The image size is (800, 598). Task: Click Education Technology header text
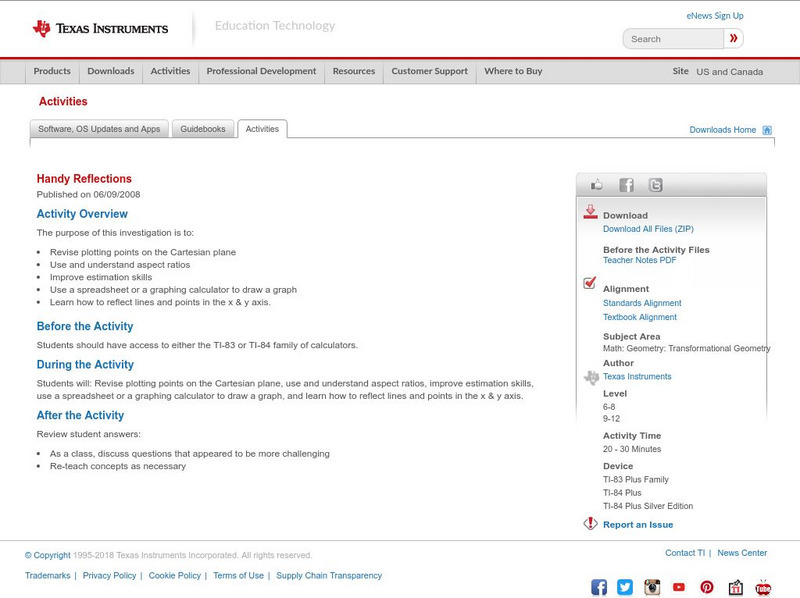[275, 26]
